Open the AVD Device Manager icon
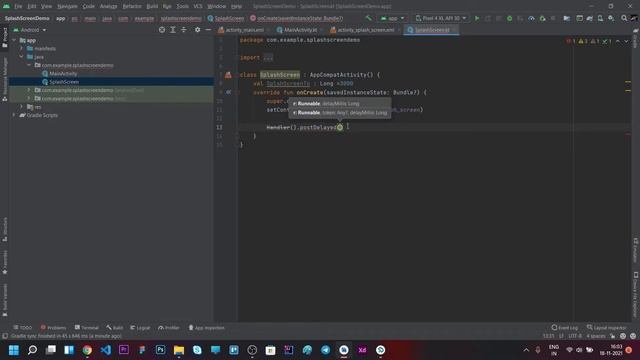Image resolution: width=640 pixels, height=360 pixels. point(600,18)
